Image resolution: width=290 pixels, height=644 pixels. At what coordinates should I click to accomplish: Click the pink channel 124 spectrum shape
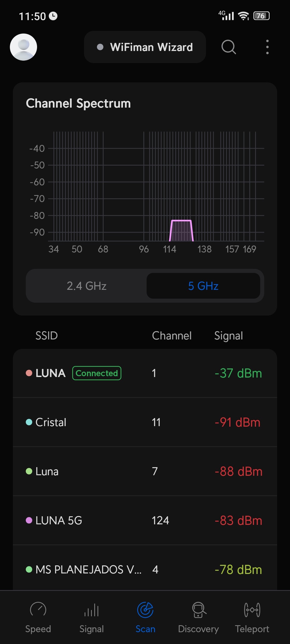[181, 231]
